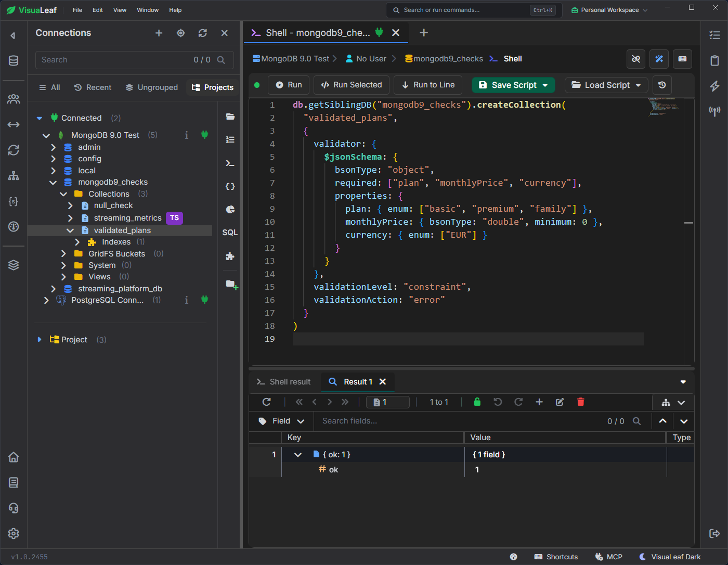Open the lightning bolt icon in right sidebar
This screenshot has height=565, width=728.
(x=714, y=86)
